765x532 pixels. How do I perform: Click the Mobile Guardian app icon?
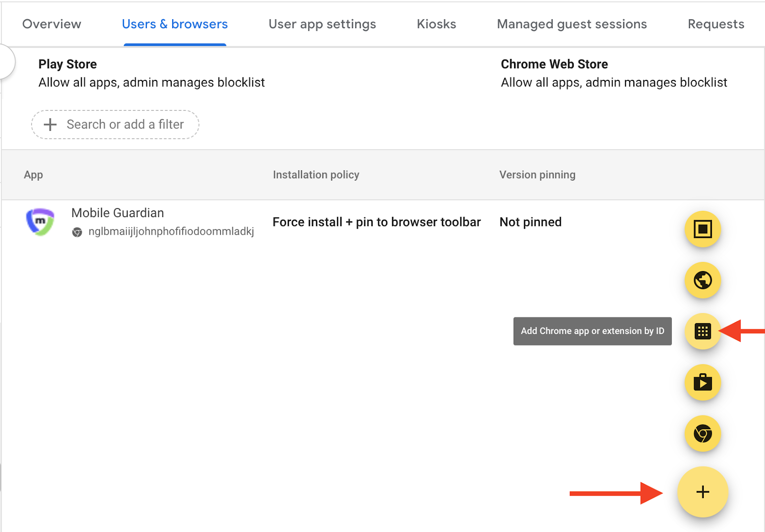click(40, 222)
